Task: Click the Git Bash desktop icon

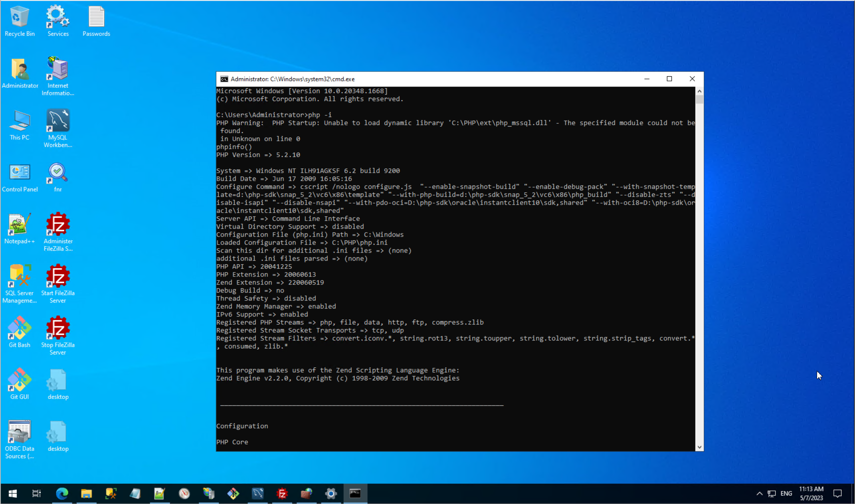Action: pyautogui.click(x=19, y=332)
